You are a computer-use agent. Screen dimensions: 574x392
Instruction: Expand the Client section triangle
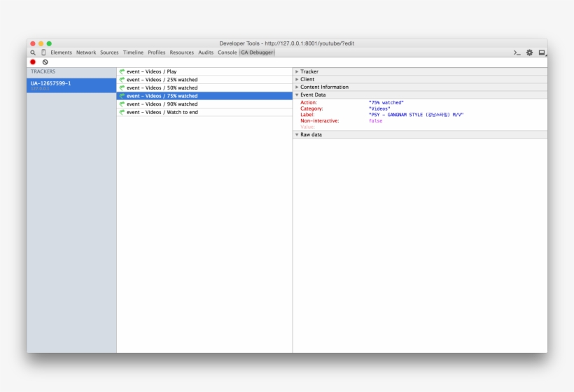click(x=297, y=79)
